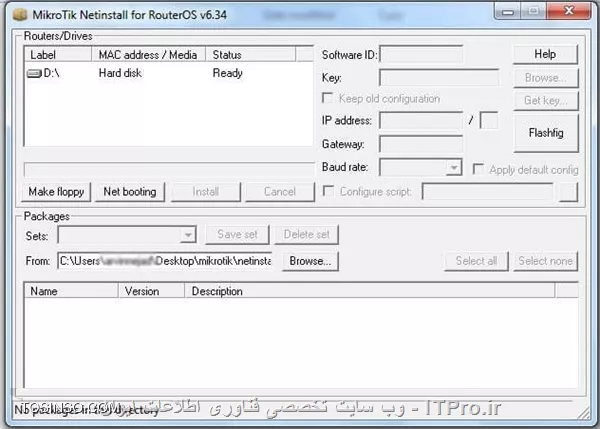Tick the Configure script checkbox
The height and width of the screenshot is (429, 600).
coord(328,191)
